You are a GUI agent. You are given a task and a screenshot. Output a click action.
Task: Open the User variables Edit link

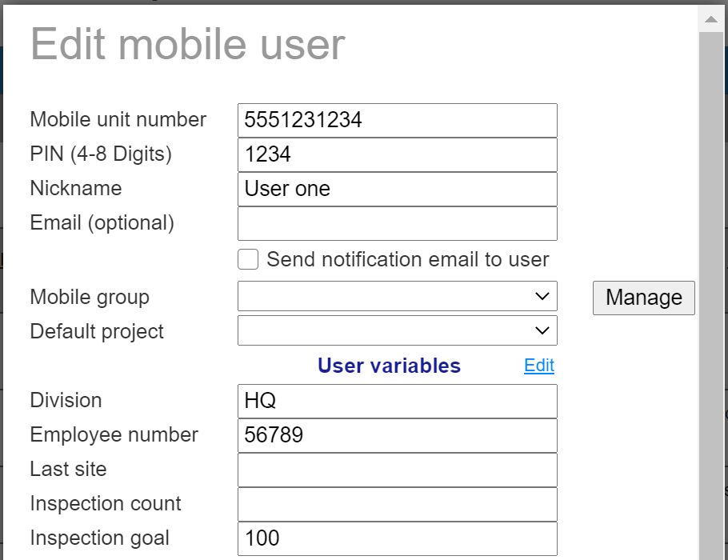[x=539, y=366]
